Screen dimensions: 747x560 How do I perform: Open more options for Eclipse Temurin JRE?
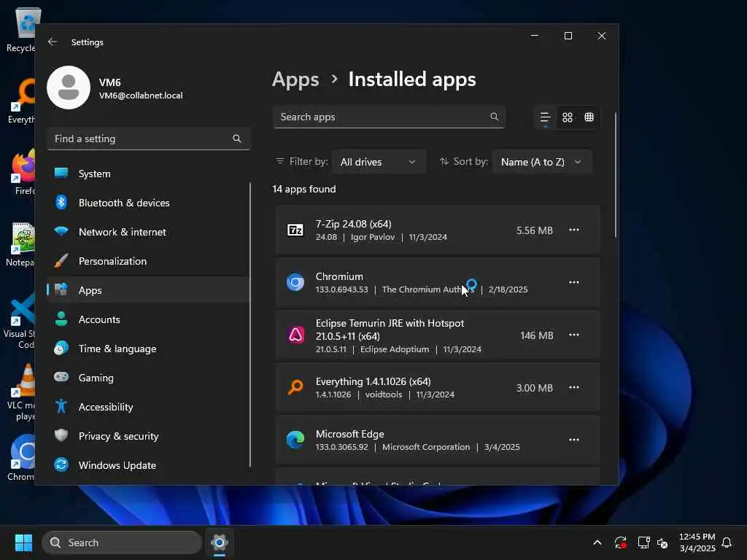574,335
